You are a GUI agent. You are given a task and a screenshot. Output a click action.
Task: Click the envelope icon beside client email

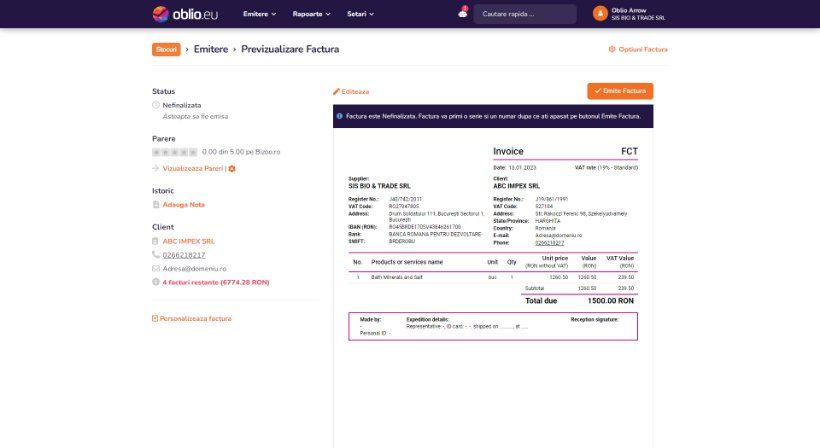[155, 269]
